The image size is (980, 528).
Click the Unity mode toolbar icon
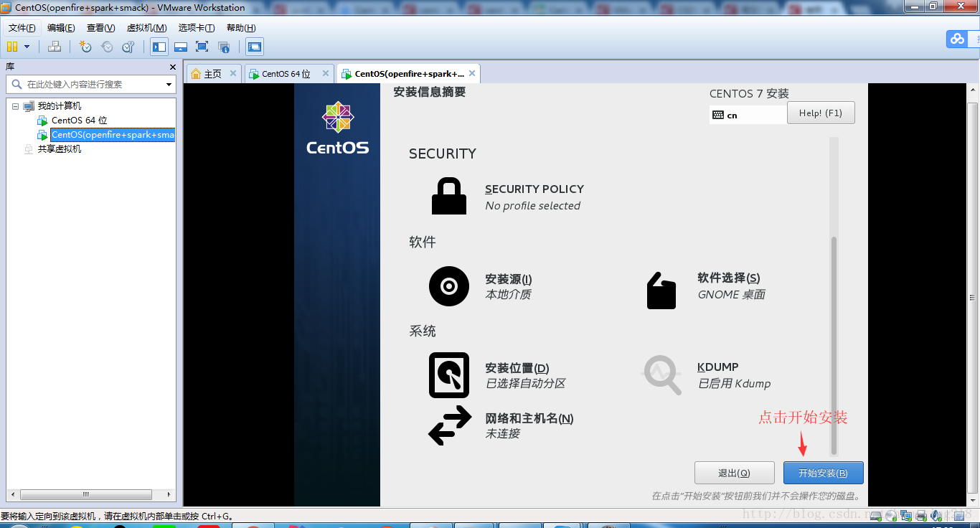pos(224,47)
